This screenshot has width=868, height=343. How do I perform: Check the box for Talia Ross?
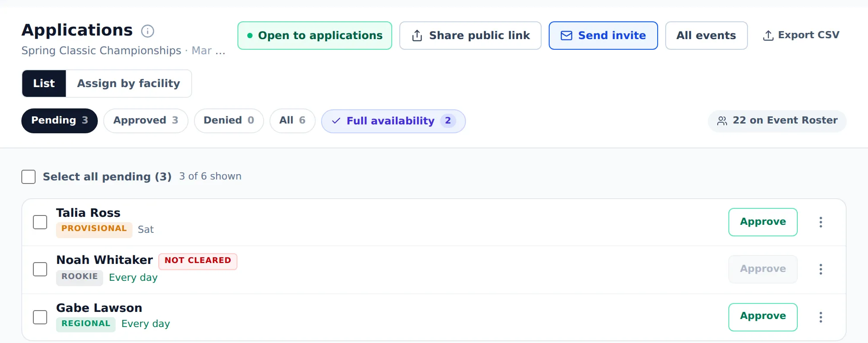coord(40,222)
